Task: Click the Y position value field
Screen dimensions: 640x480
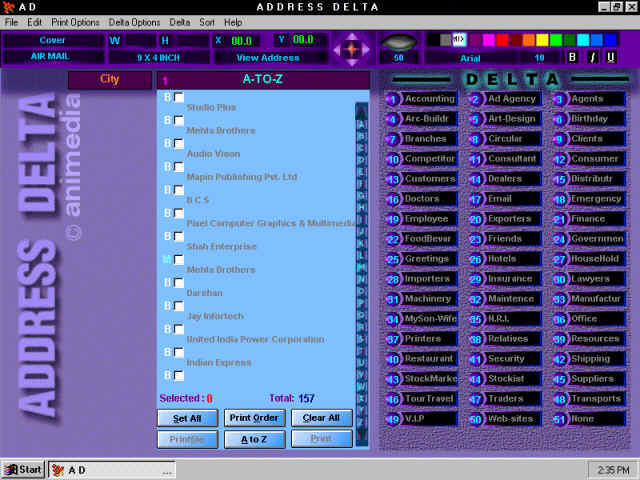Action: click(x=303, y=40)
